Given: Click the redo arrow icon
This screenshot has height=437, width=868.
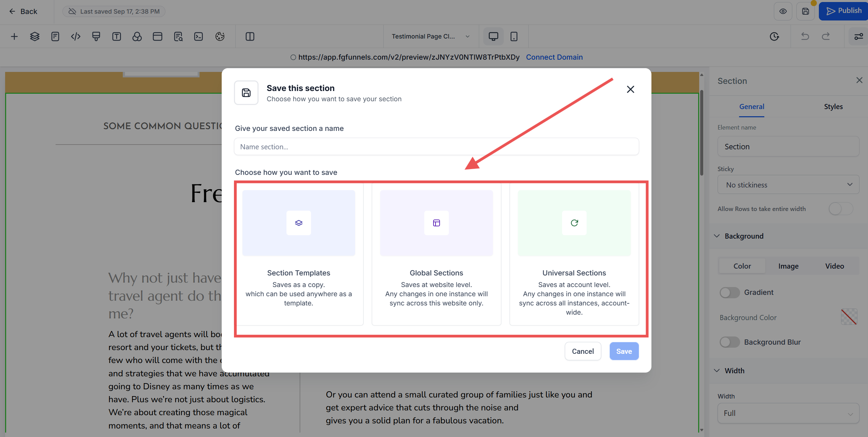Looking at the screenshot, I should tap(826, 36).
